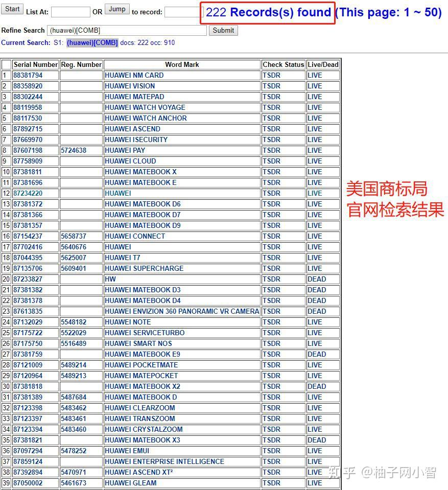
Task: Open the HUAWEI POCKETMATE word mark
Action: pyautogui.click(x=141, y=365)
